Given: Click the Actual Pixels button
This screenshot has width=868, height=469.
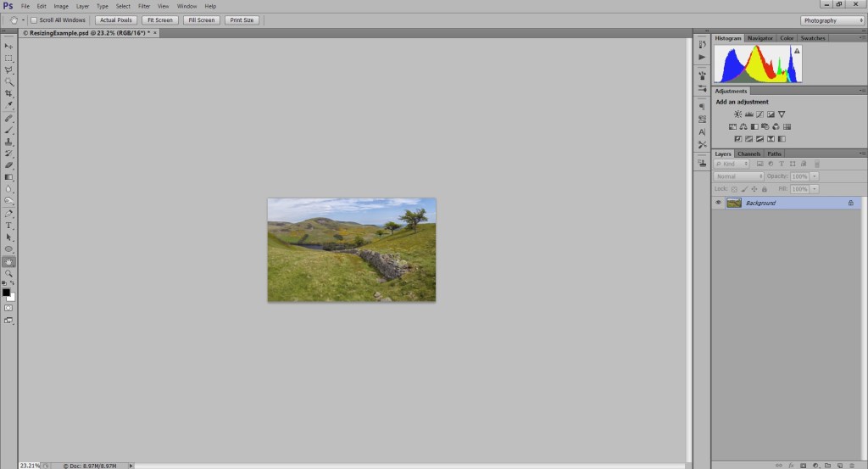Looking at the screenshot, I should click(x=115, y=20).
